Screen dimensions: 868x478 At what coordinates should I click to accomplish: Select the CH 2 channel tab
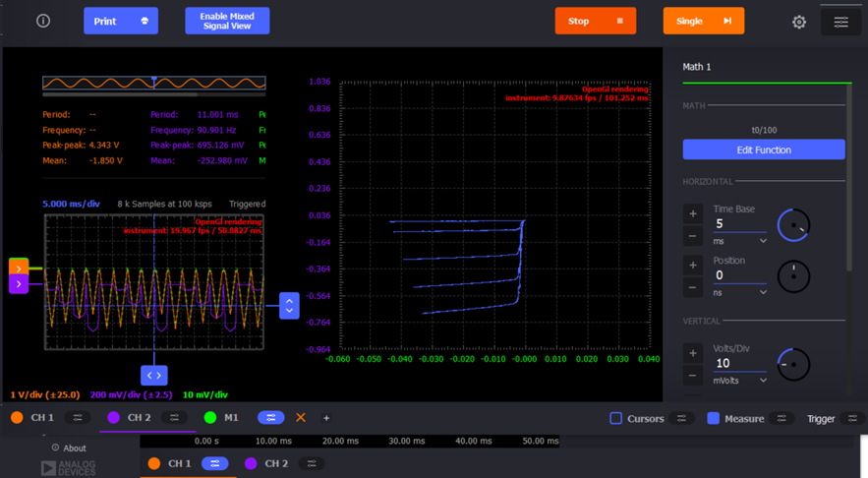[x=139, y=418]
